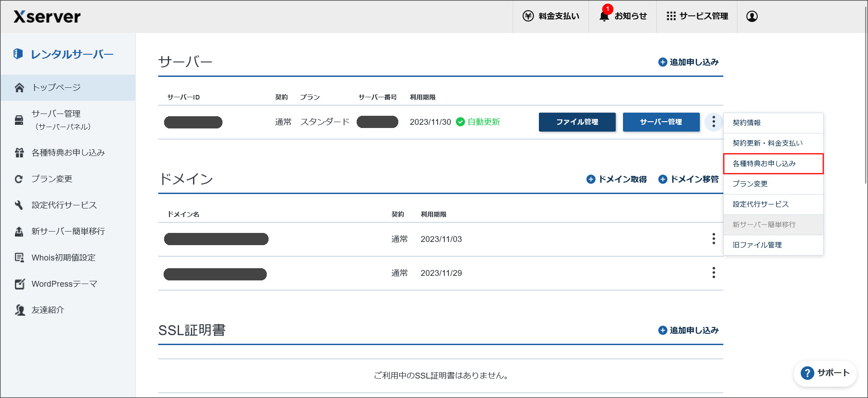Image resolution: width=868 pixels, height=398 pixels.
Task: Open 料金支払い in the header
Action: click(551, 16)
